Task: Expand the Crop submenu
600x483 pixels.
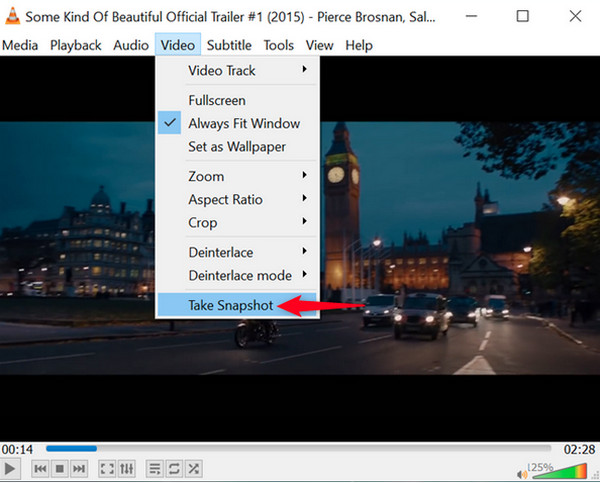Action: click(237, 222)
